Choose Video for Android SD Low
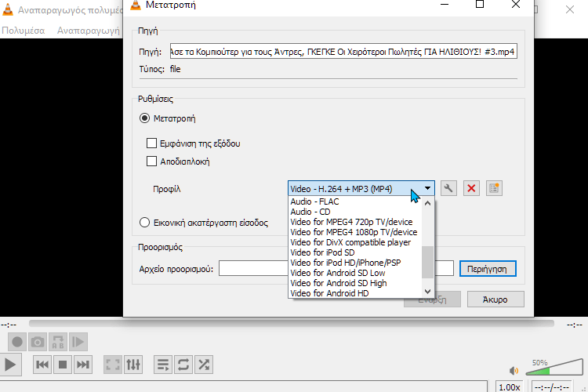This screenshot has height=392, width=588. click(355, 273)
